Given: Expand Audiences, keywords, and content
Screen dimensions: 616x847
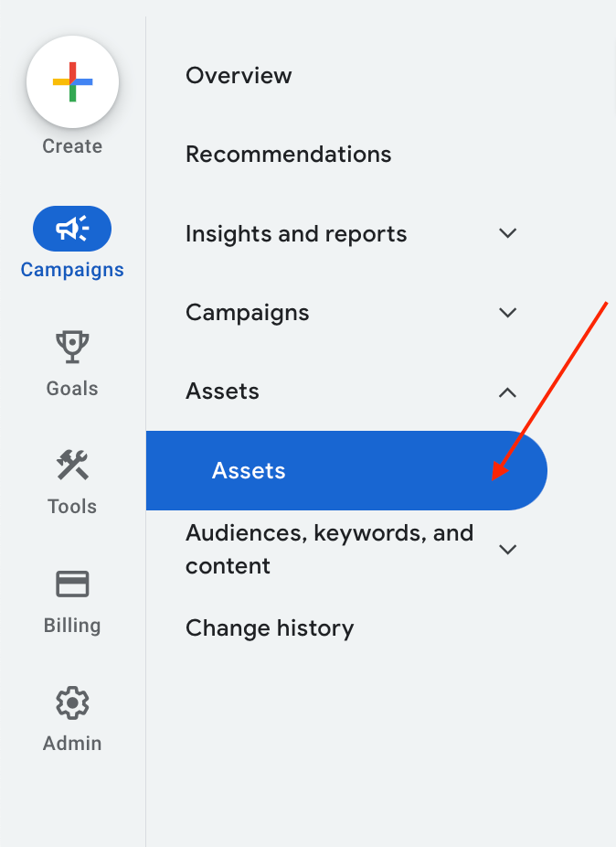Looking at the screenshot, I should pyautogui.click(x=508, y=549).
